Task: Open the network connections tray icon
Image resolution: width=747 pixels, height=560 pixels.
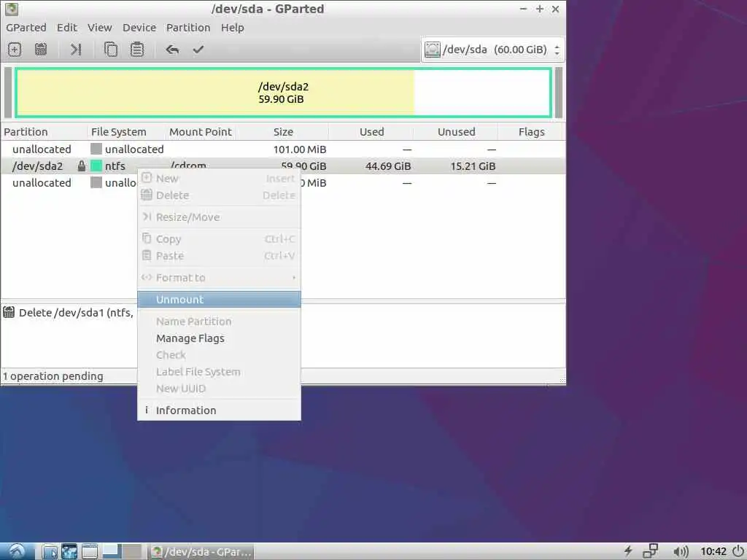Action: (x=650, y=551)
